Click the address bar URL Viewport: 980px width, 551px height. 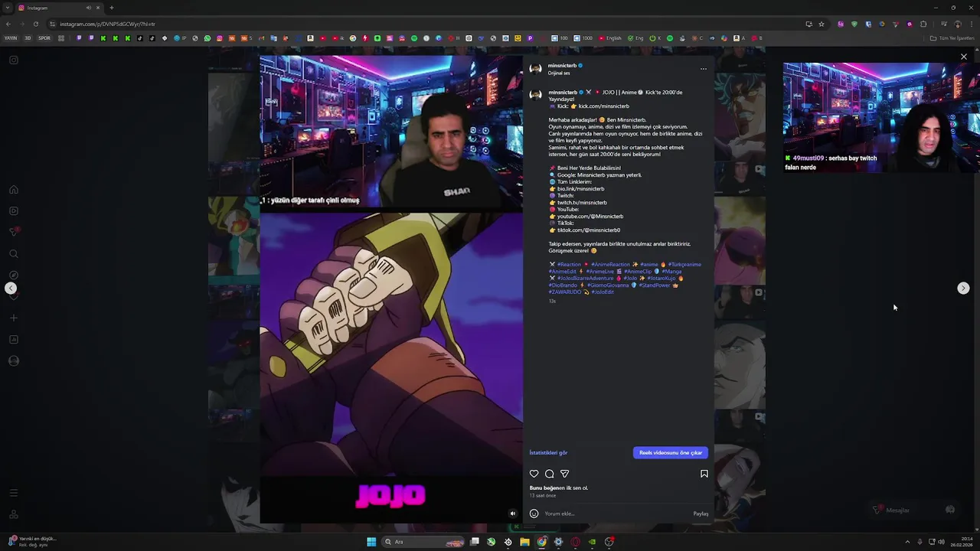pyautogui.click(x=107, y=24)
